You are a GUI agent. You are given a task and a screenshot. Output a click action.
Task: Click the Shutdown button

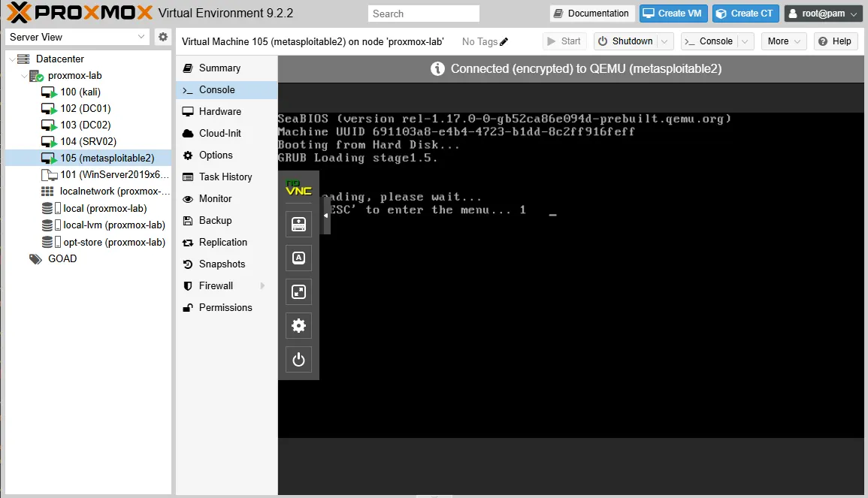pos(626,41)
